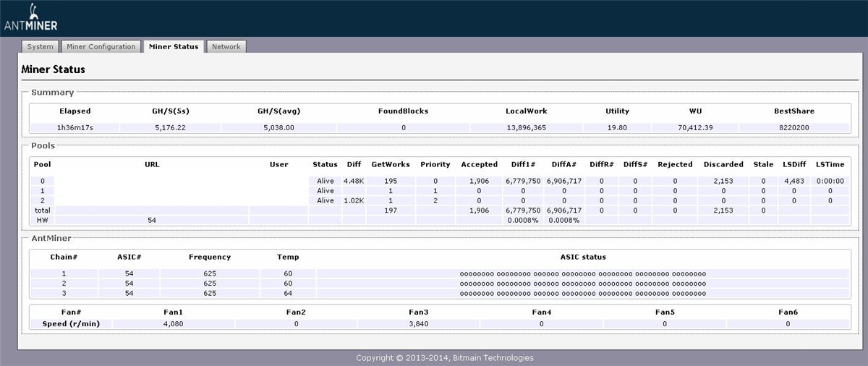Click the FoundBlocks column header
This screenshot has height=366, width=868.
[x=403, y=111]
